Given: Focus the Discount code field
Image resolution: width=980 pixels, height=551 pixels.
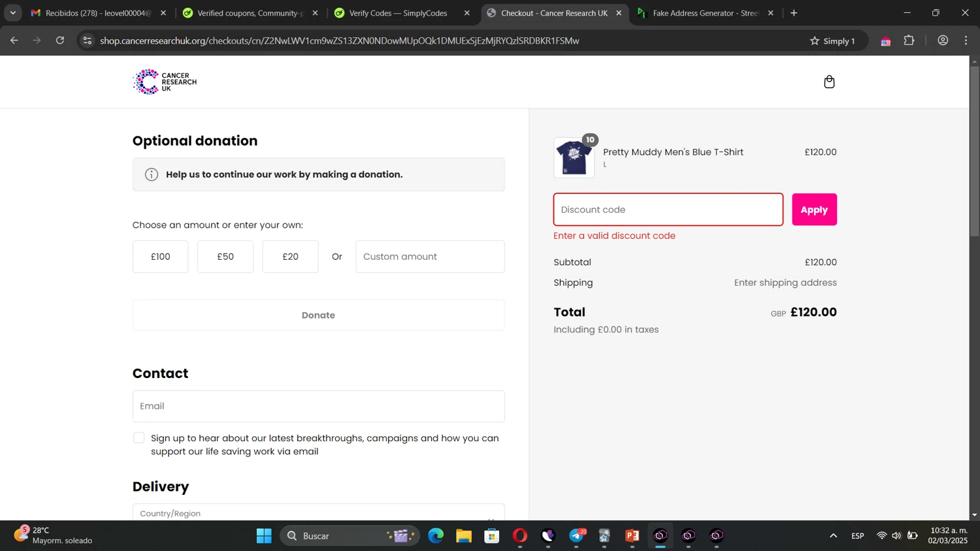Looking at the screenshot, I should (668, 210).
